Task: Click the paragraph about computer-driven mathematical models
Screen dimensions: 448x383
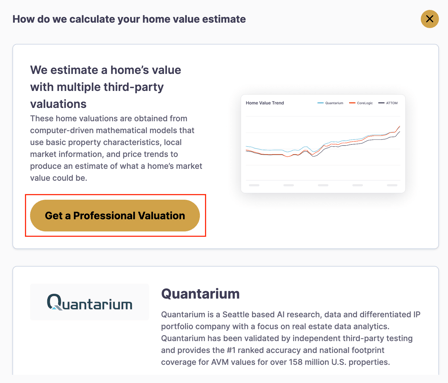Action: pyautogui.click(x=116, y=148)
